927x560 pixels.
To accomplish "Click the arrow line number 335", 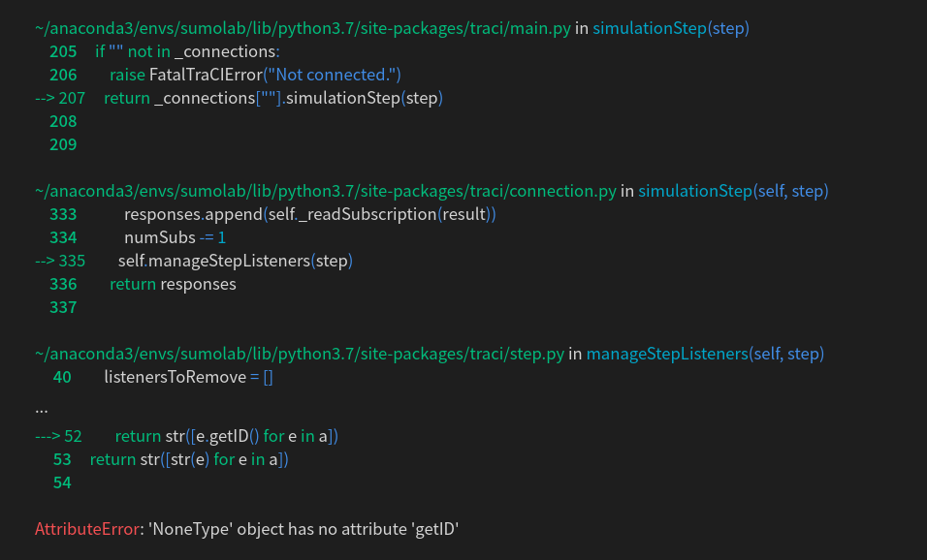I will [60, 261].
